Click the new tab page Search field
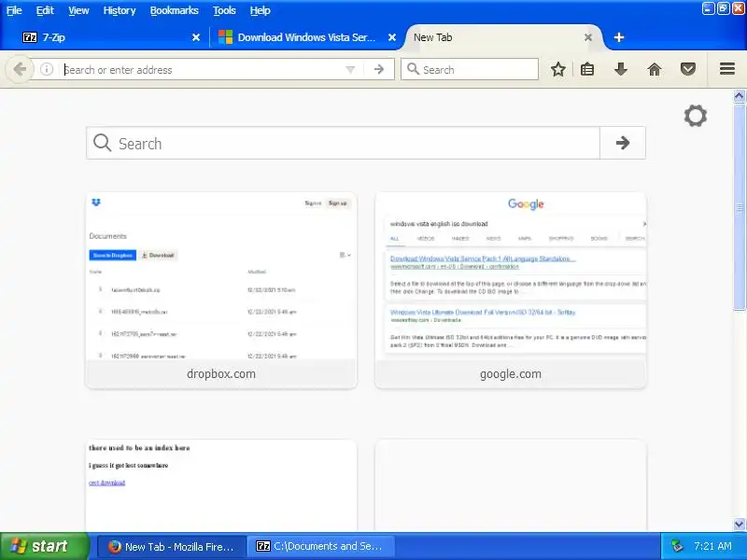The width and height of the screenshot is (747, 560). (343, 143)
